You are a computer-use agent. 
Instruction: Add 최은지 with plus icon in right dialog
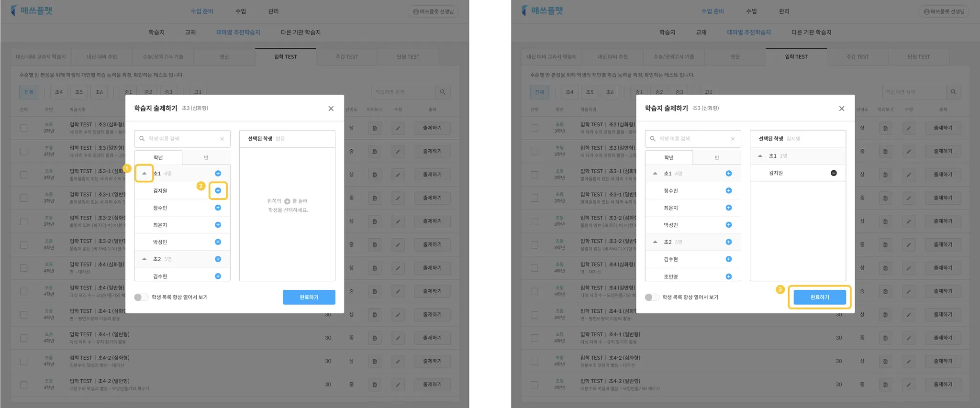point(728,208)
